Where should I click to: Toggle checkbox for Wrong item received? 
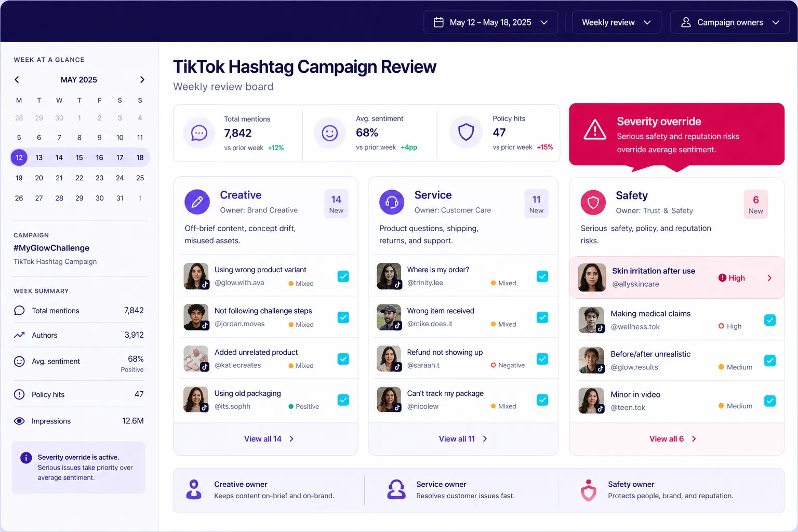click(x=542, y=317)
